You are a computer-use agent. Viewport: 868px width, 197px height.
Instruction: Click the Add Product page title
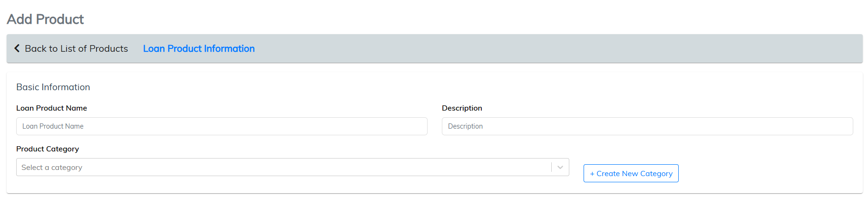tap(45, 19)
